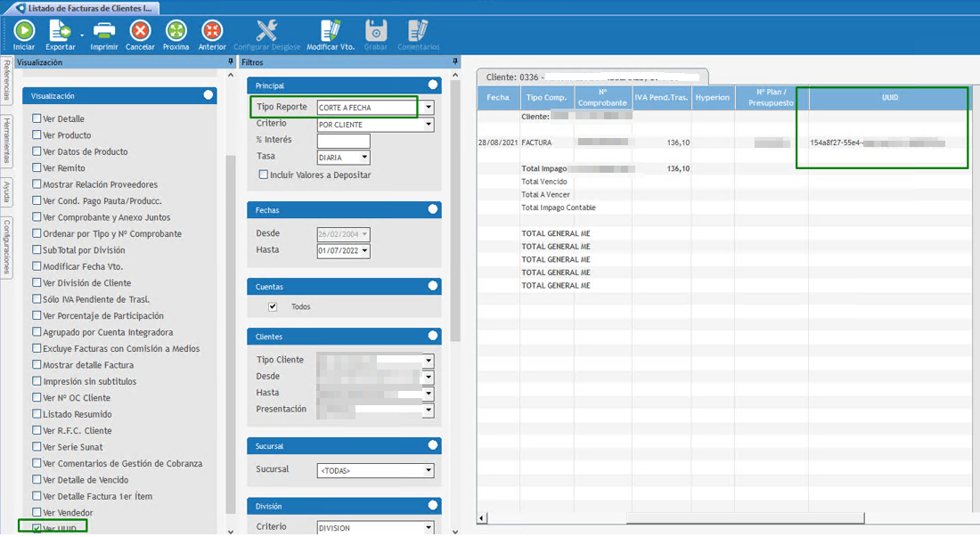Open the Tipo Reporte dropdown
The height and width of the screenshot is (537, 980).
click(429, 108)
